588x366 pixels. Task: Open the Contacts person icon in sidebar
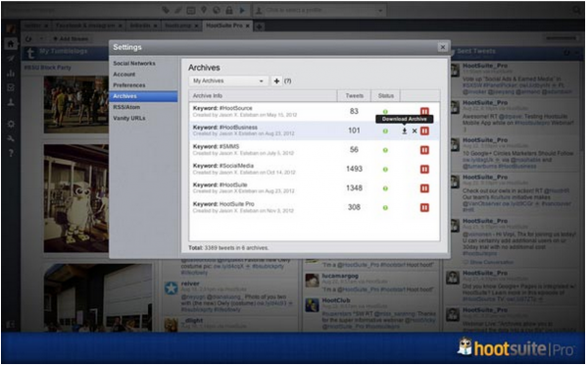pos(11,102)
